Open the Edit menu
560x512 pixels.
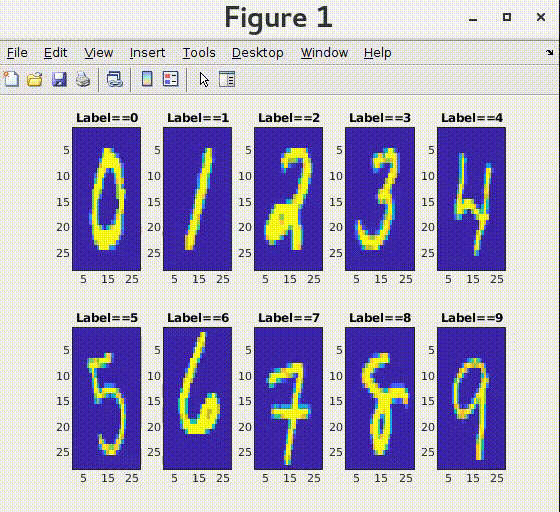[x=55, y=53]
